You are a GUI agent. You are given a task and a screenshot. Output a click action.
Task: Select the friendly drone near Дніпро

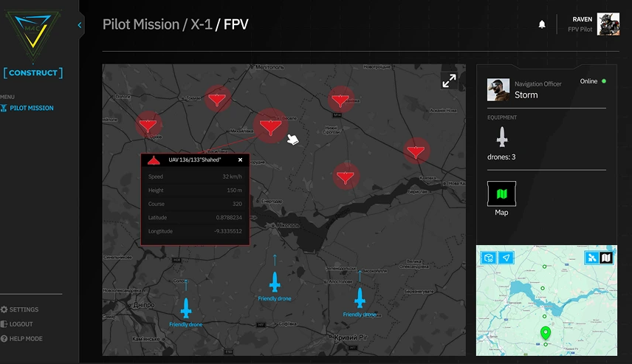186,309
